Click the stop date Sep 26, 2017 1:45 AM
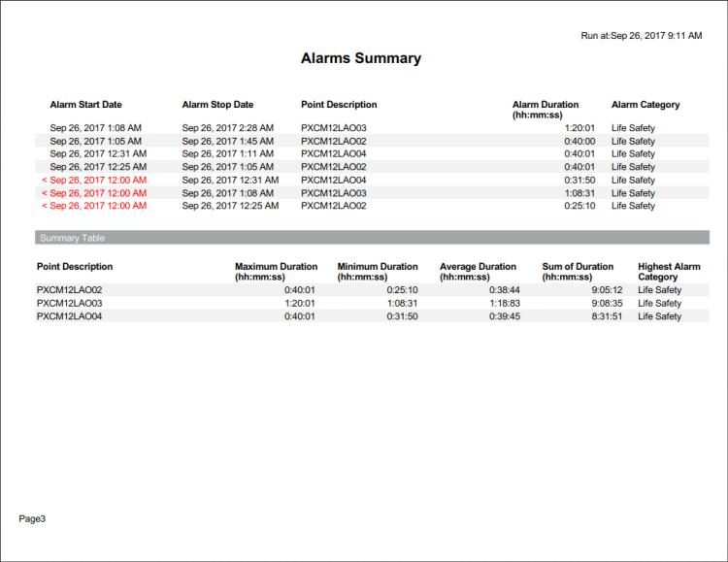The width and height of the screenshot is (728, 562). (x=227, y=141)
